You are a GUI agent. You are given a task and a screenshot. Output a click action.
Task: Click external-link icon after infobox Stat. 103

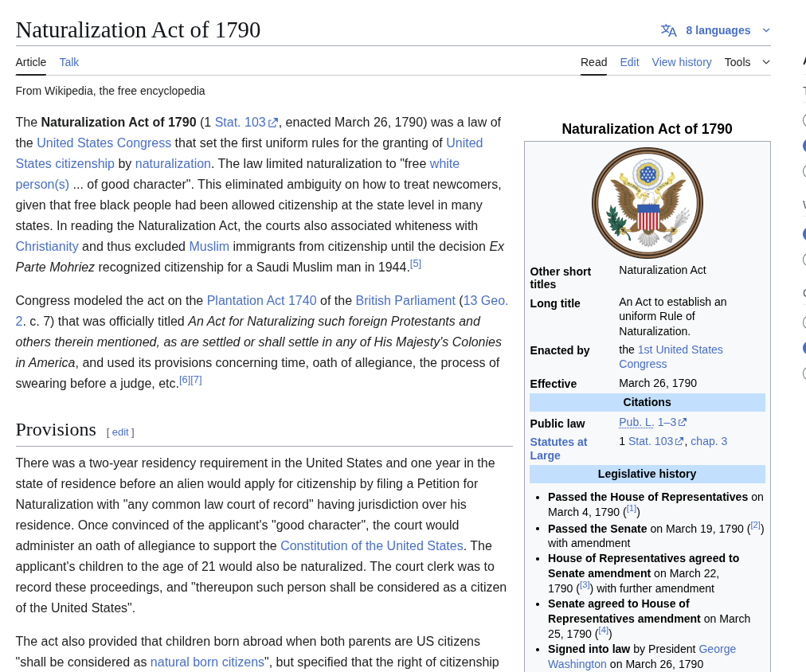click(x=679, y=441)
